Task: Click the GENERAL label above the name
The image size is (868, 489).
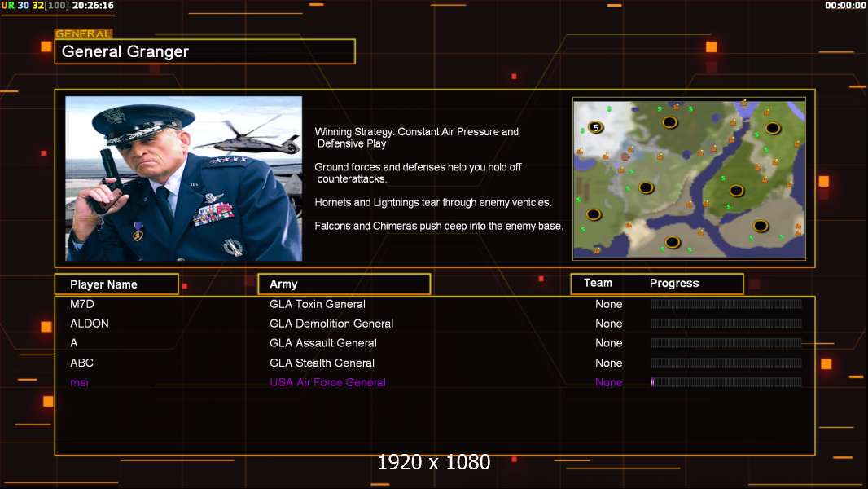Action: (84, 33)
